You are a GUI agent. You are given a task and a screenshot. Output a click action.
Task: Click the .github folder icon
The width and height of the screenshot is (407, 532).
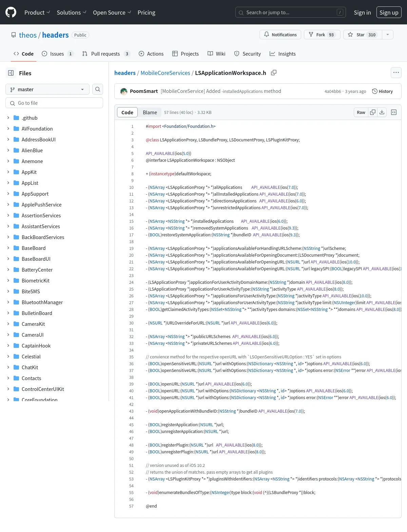coord(16,118)
